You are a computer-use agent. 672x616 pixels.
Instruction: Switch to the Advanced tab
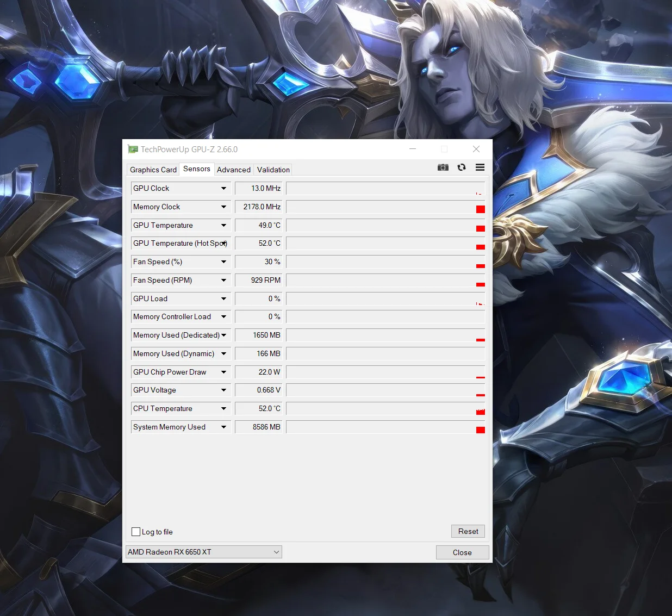click(234, 170)
